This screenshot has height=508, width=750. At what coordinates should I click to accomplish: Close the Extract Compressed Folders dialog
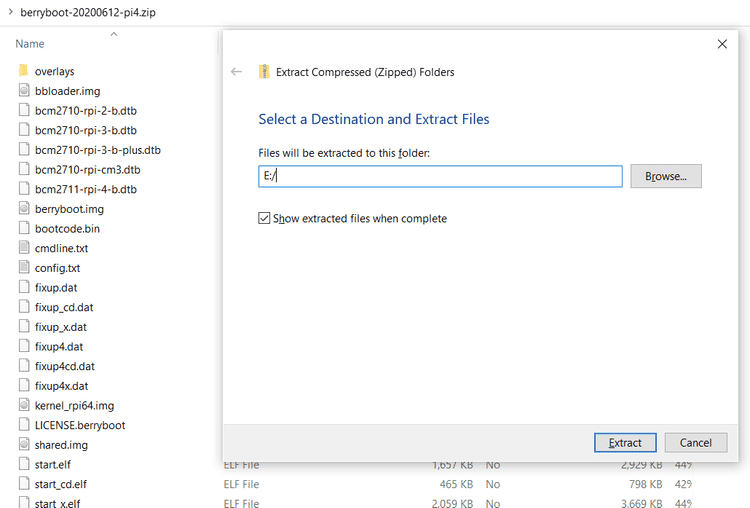pyautogui.click(x=722, y=44)
